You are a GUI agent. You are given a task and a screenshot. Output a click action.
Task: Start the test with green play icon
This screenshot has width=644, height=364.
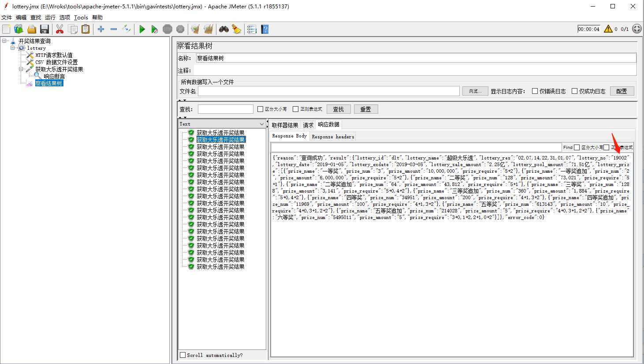tap(142, 29)
